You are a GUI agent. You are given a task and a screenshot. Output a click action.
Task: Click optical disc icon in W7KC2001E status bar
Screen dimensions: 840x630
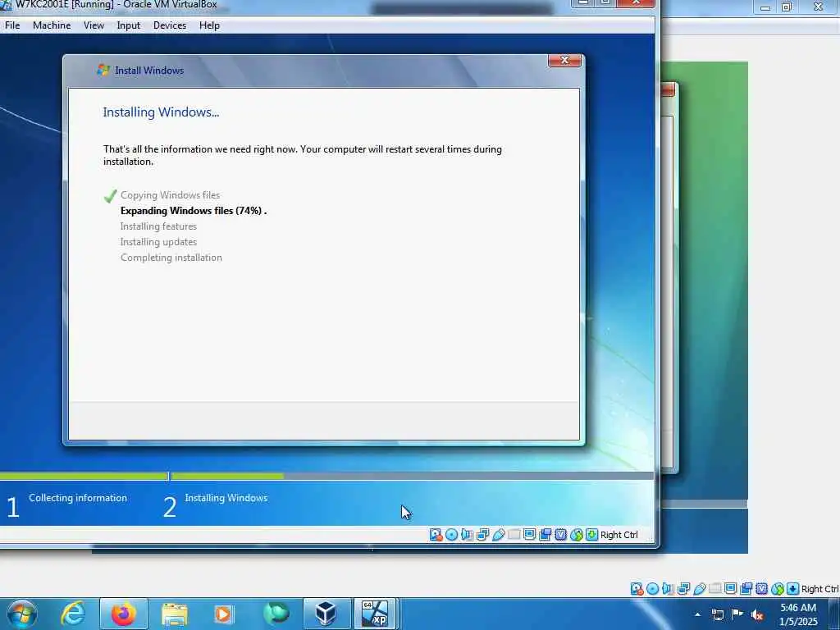452,535
